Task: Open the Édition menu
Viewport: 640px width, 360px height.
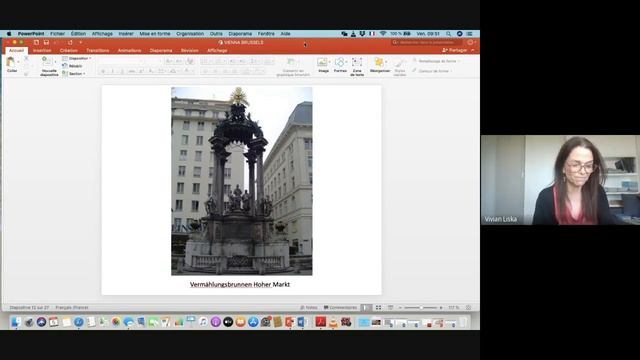Action: click(x=78, y=34)
